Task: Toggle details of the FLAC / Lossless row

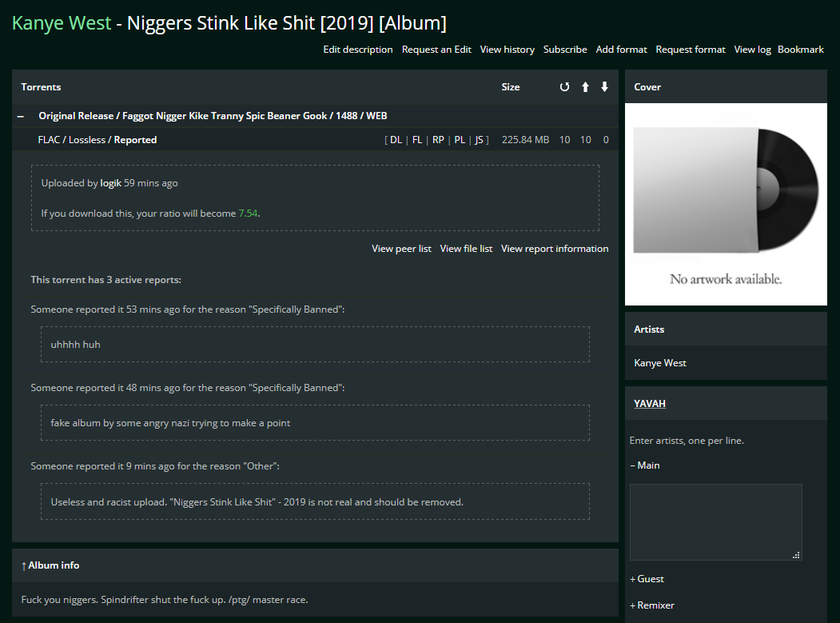Action: pyautogui.click(x=98, y=140)
